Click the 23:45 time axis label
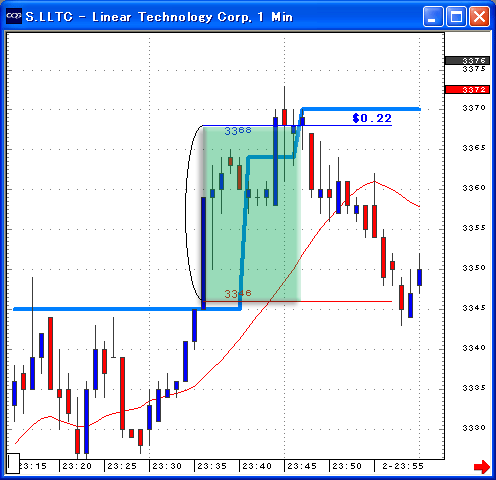Viewport: 496px width, 480px height. [x=302, y=466]
